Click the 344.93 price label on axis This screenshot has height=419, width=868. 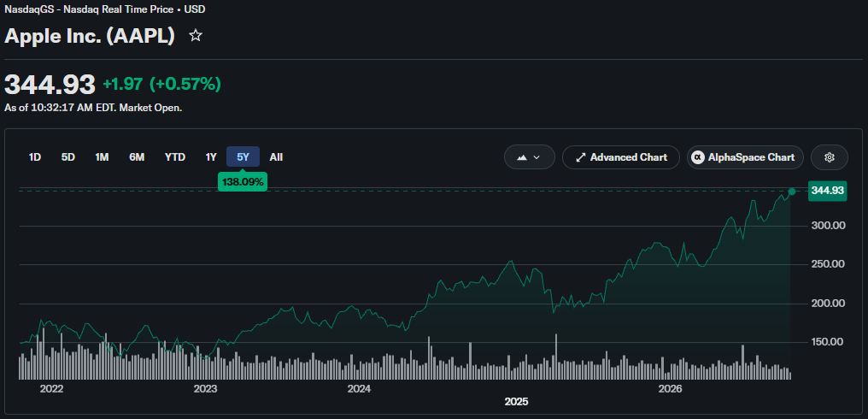827,192
